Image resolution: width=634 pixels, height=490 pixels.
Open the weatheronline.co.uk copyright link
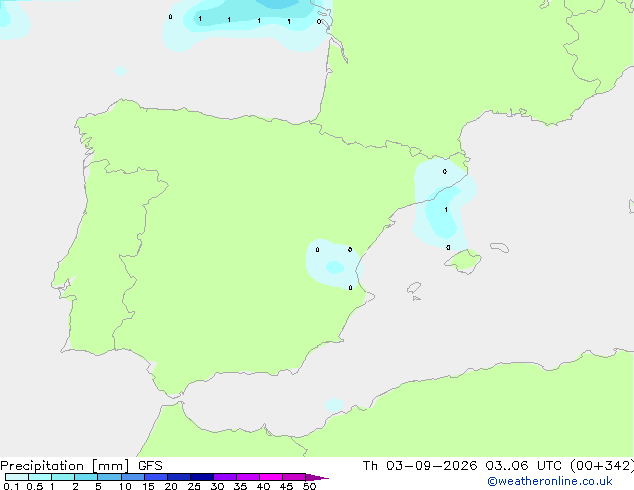pos(550,481)
